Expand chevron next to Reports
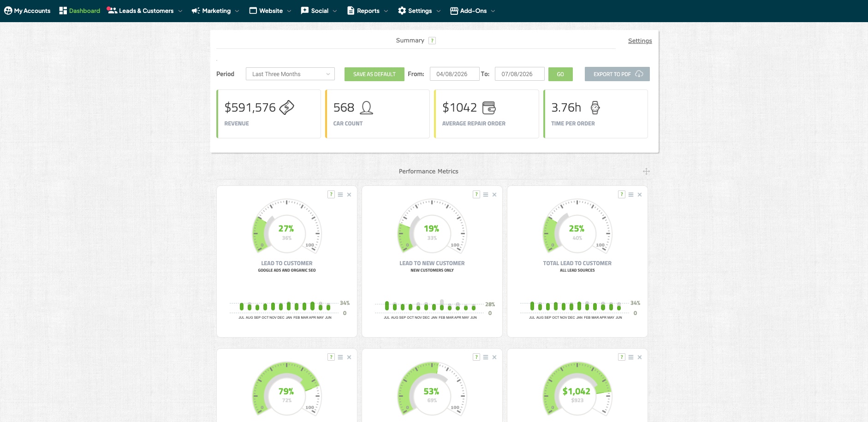The width and height of the screenshot is (868, 422). tap(386, 11)
